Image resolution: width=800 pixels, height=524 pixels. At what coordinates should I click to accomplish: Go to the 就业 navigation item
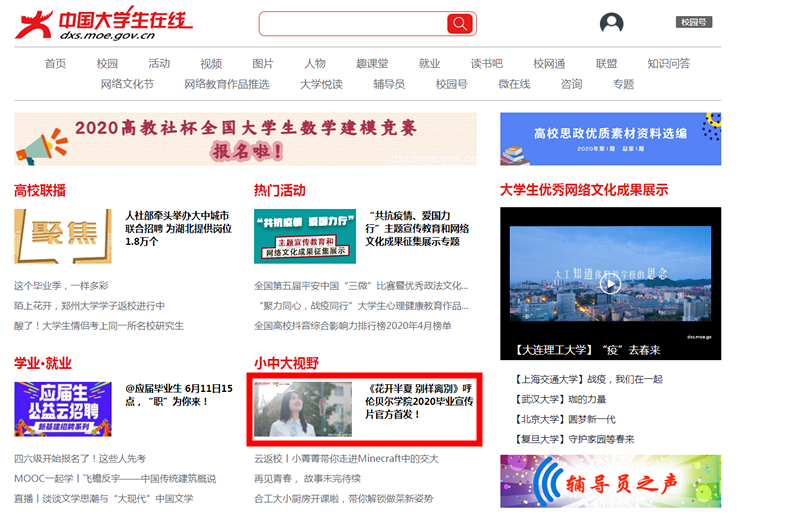pos(429,64)
